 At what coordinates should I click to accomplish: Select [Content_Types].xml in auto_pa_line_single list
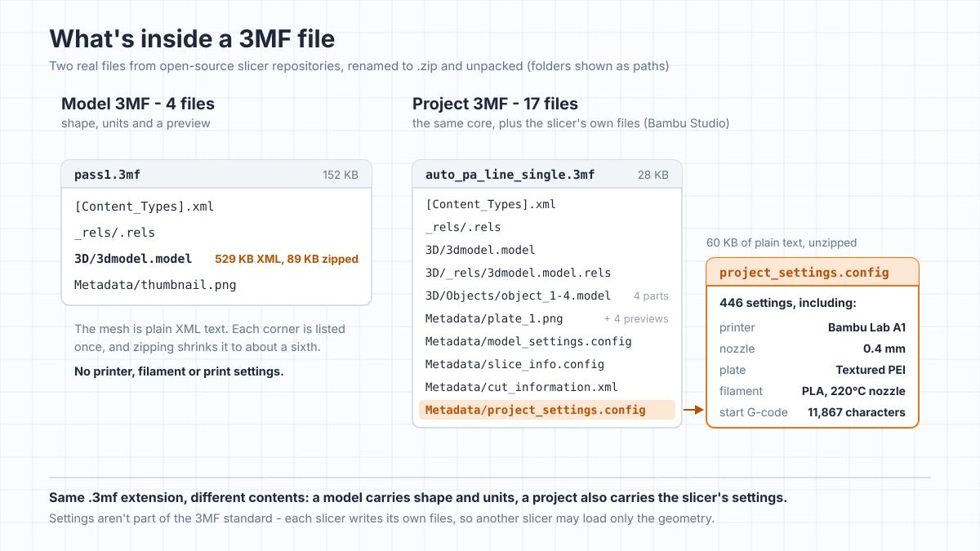click(491, 204)
